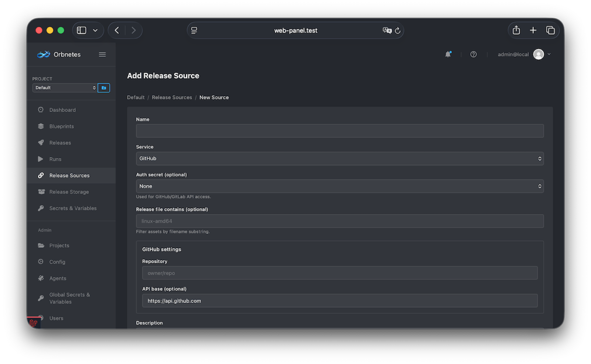The width and height of the screenshot is (591, 364).
Task: Open the Auth secret dropdown set to None
Action: (x=339, y=186)
